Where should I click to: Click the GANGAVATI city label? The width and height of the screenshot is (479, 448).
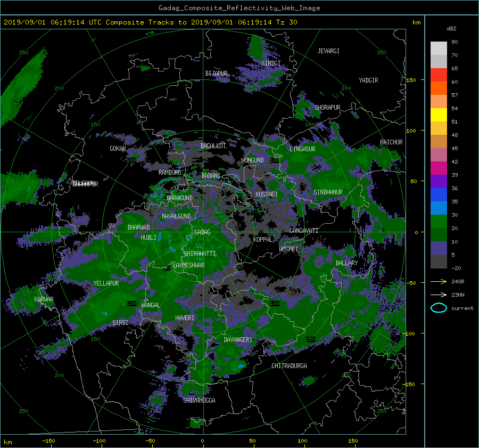click(x=304, y=230)
